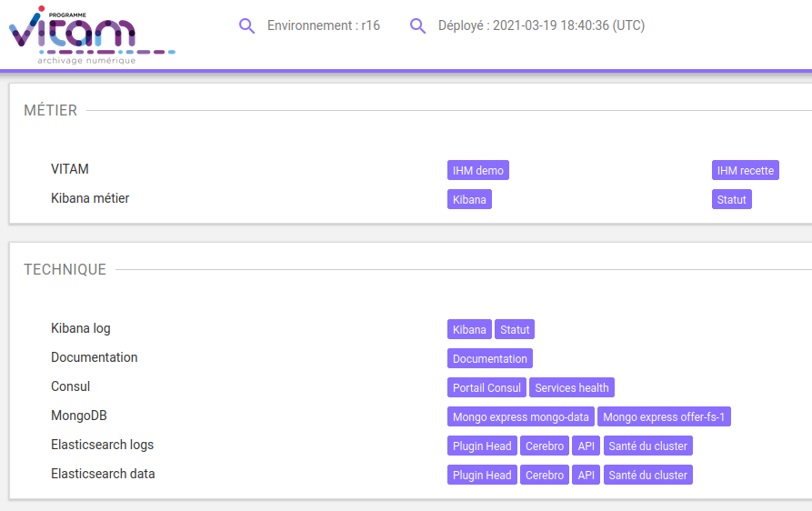
Task: Check Statut for Kibana log
Action: click(515, 330)
